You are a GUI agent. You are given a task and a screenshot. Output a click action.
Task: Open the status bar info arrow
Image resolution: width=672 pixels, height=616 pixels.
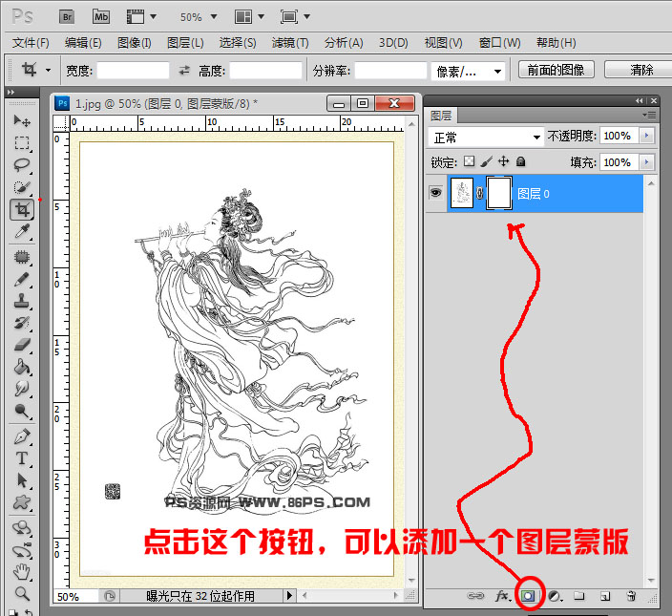[289, 595]
